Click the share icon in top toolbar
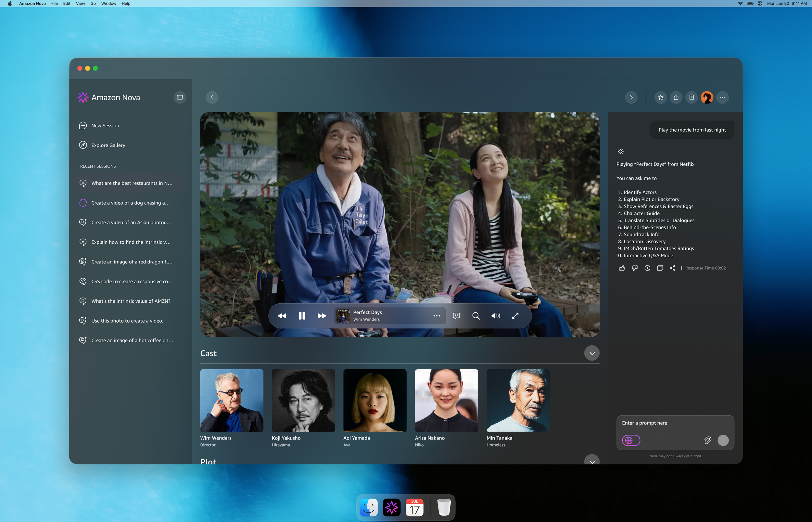This screenshot has height=522, width=812. point(676,97)
